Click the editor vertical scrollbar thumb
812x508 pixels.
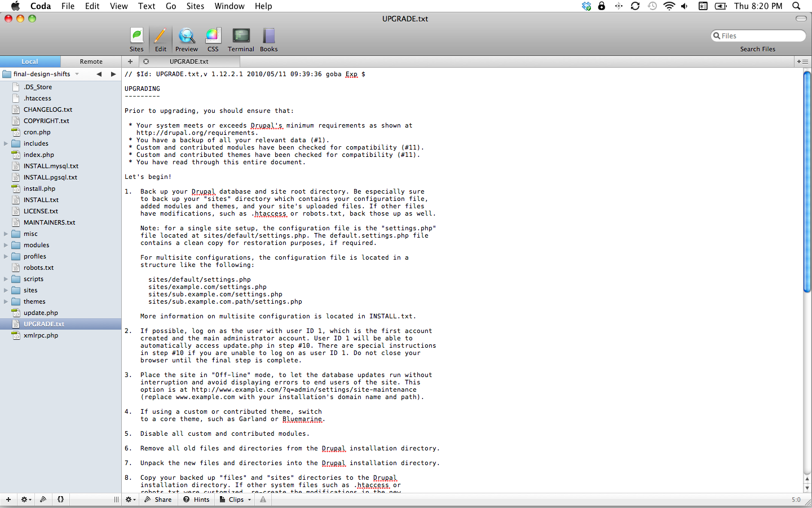[807, 182]
